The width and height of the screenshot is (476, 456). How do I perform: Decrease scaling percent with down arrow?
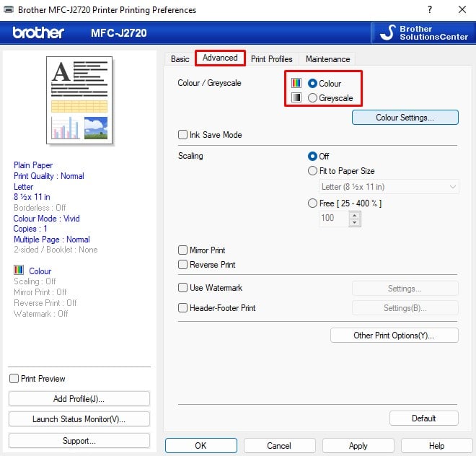(x=354, y=222)
